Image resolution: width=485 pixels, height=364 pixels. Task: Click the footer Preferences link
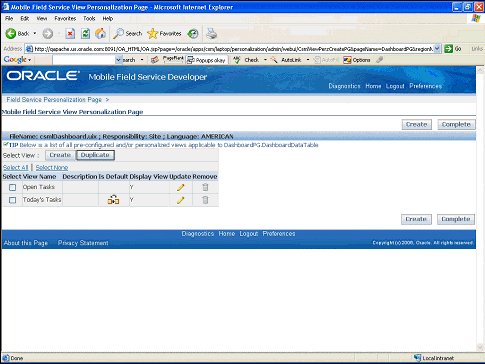pos(279,234)
